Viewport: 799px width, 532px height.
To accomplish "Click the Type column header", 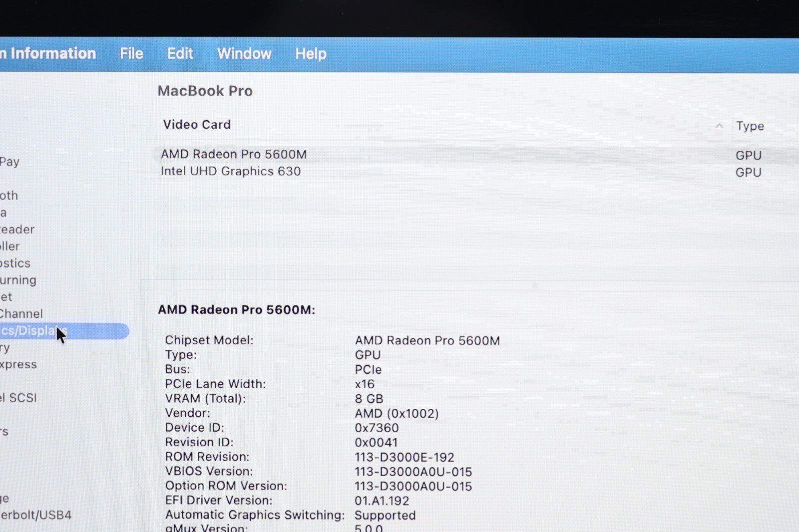I will coord(750,126).
